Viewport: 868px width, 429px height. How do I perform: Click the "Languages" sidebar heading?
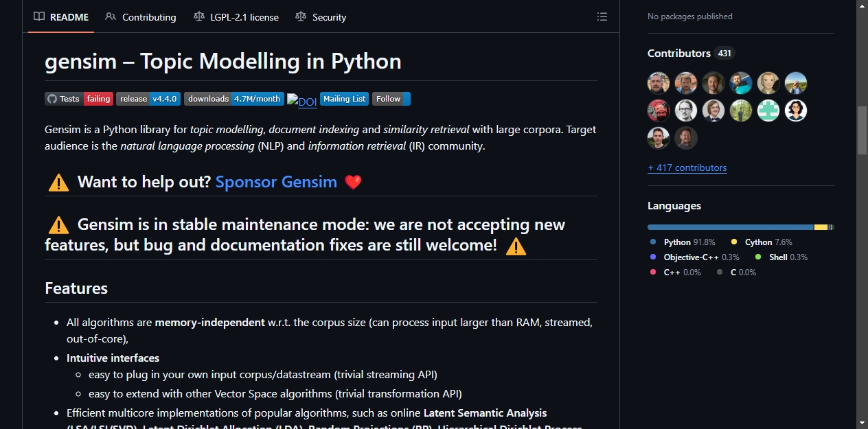(x=674, y=205)
